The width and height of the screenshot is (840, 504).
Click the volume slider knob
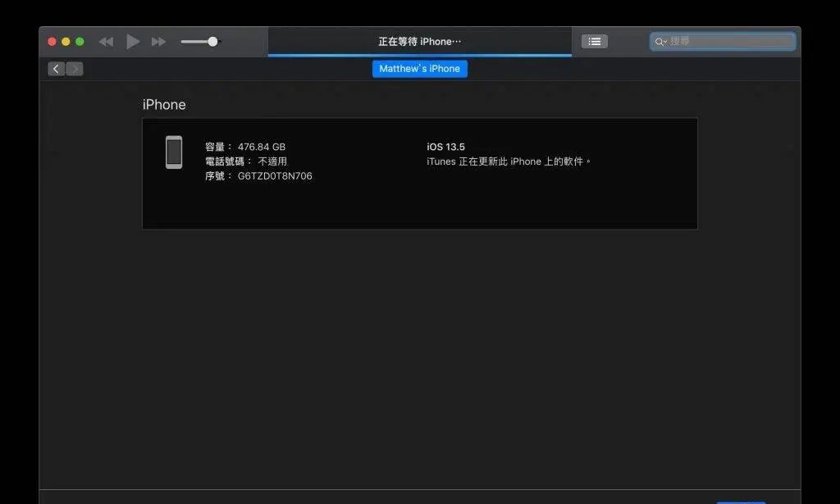[x=212, y=41]
